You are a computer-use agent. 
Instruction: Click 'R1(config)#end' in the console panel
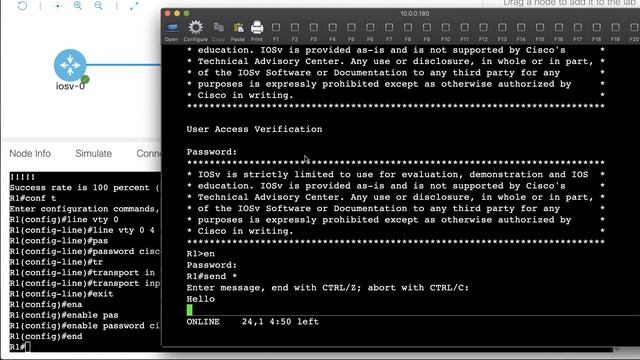(x=46, y=336)
